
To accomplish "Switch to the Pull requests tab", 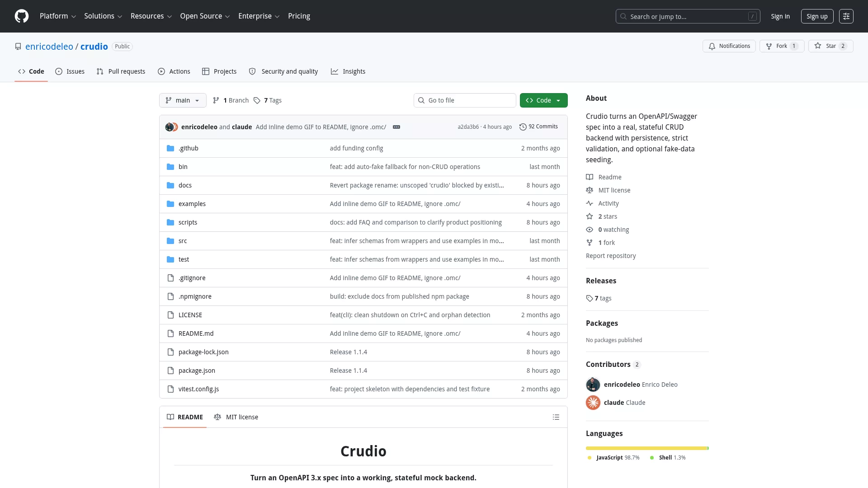I will coord(121,71).
